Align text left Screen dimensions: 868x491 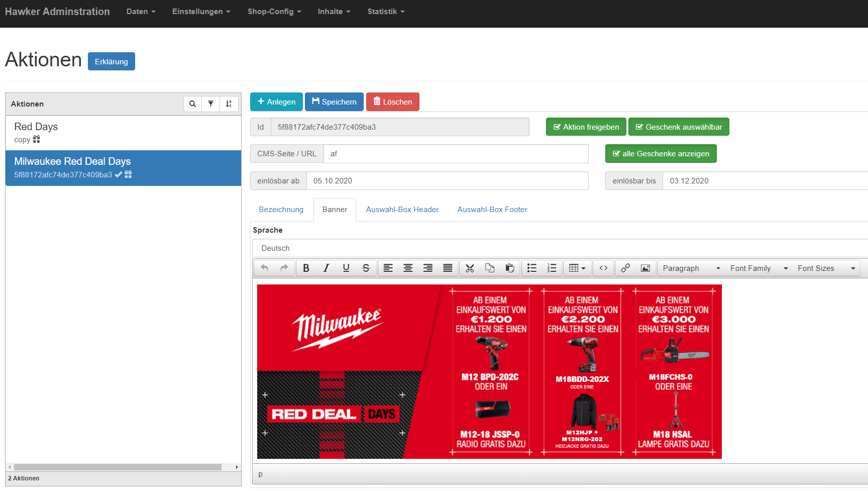coord(388,268)
